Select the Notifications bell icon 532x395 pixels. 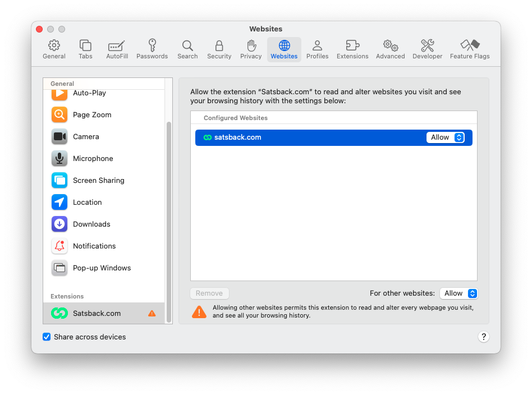(59, 246)
